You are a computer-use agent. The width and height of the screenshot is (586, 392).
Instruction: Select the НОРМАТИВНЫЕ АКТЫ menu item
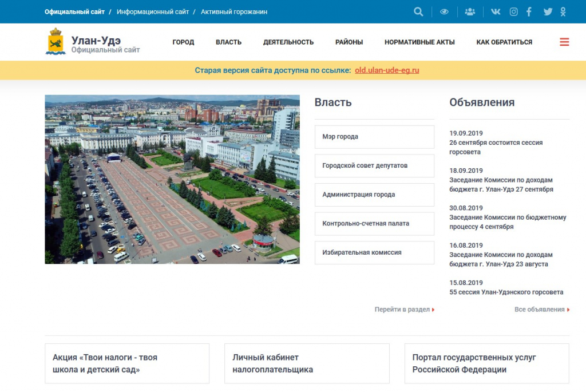pos(419,42)
